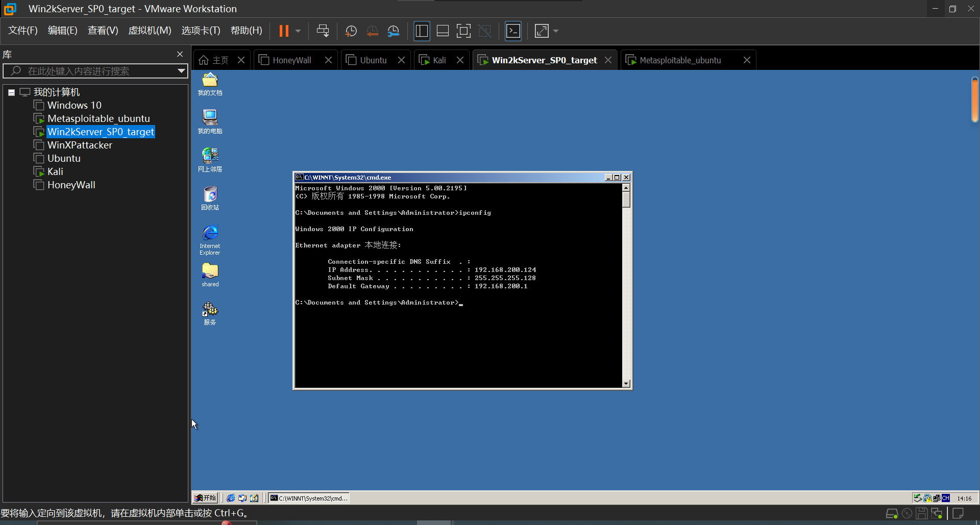Select the 回收站 recycle bin icon
Viewport: 980px width, 525px height.
210,198
